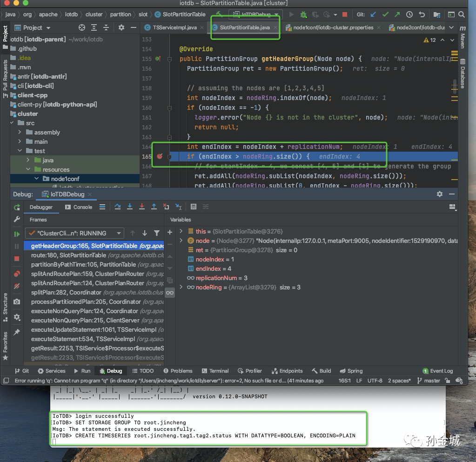
Task: Click Git commit checkmark icon
Action: (385, 14)
